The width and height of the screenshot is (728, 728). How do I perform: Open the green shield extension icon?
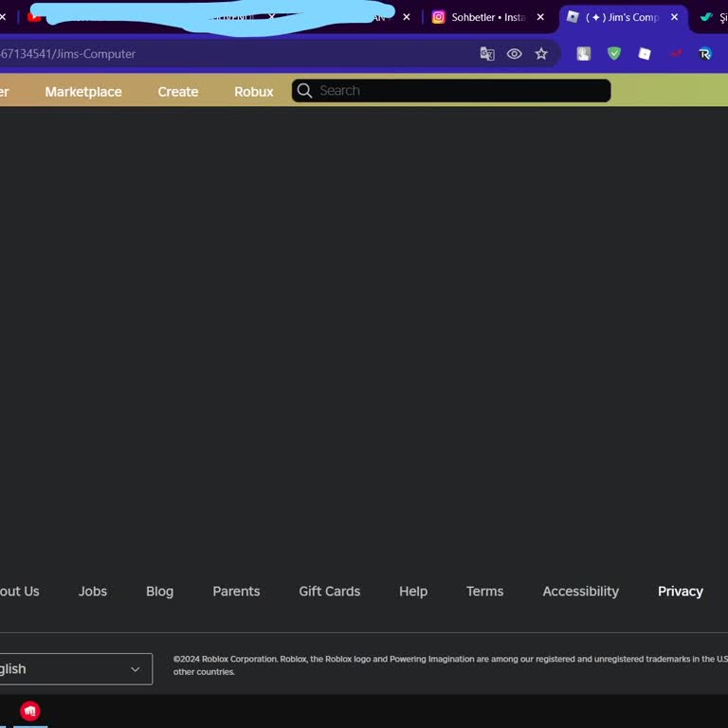[614, 54]
